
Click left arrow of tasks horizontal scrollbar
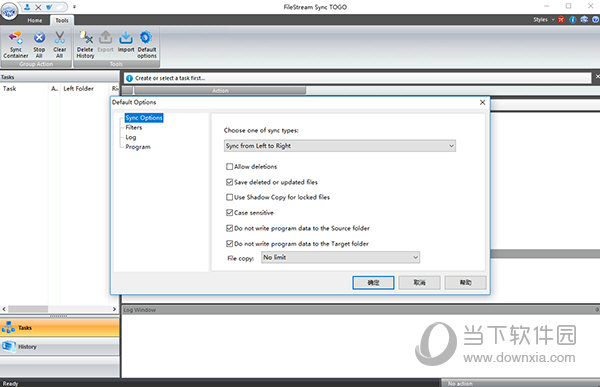click(x=4, y=309)
